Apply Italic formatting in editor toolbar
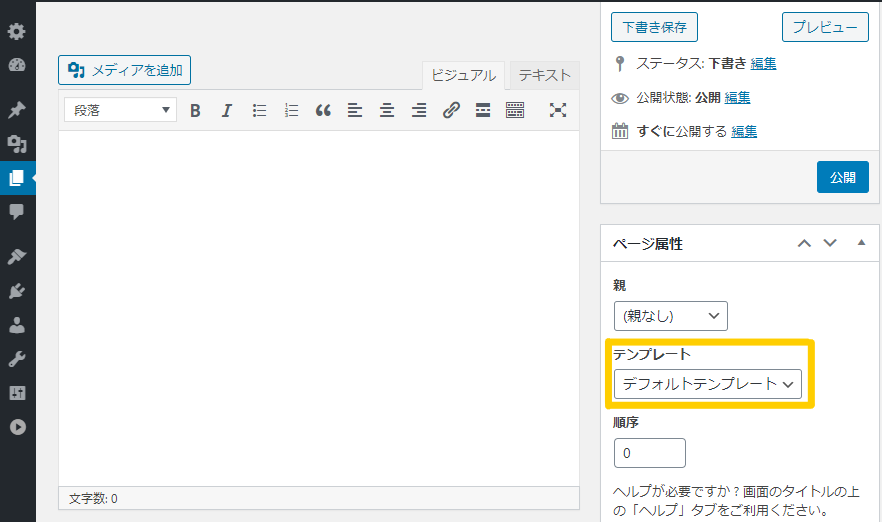 [x=227, y=110]
